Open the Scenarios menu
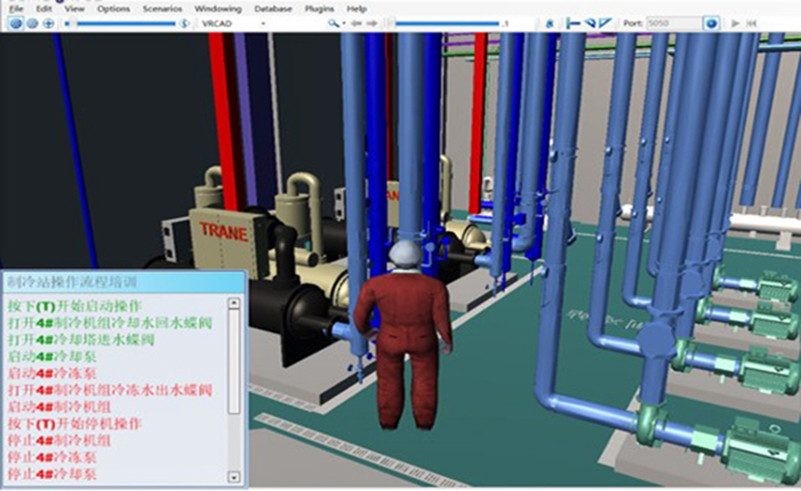Screen dimensions: 801x491 [x=162, y=8]
